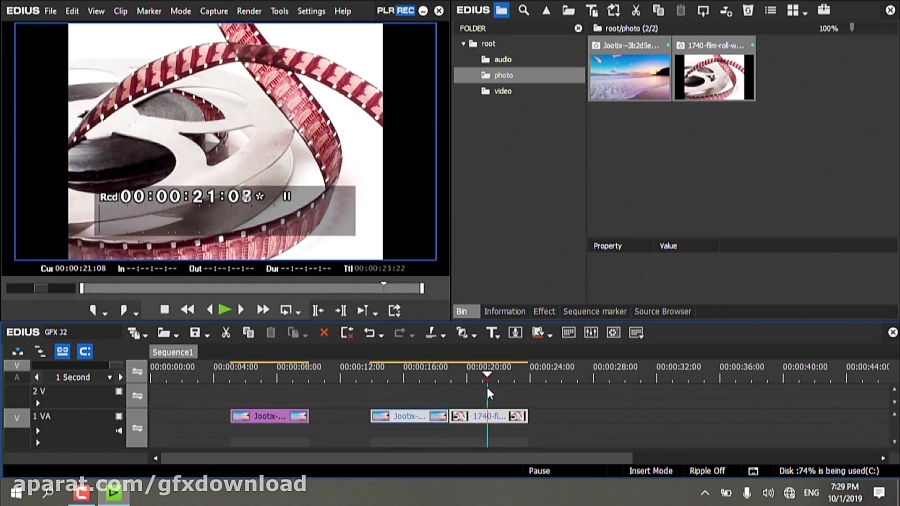Click the Search icon in the bin toolbar
Screen dimensions: 900x506
tap(523, 11)
